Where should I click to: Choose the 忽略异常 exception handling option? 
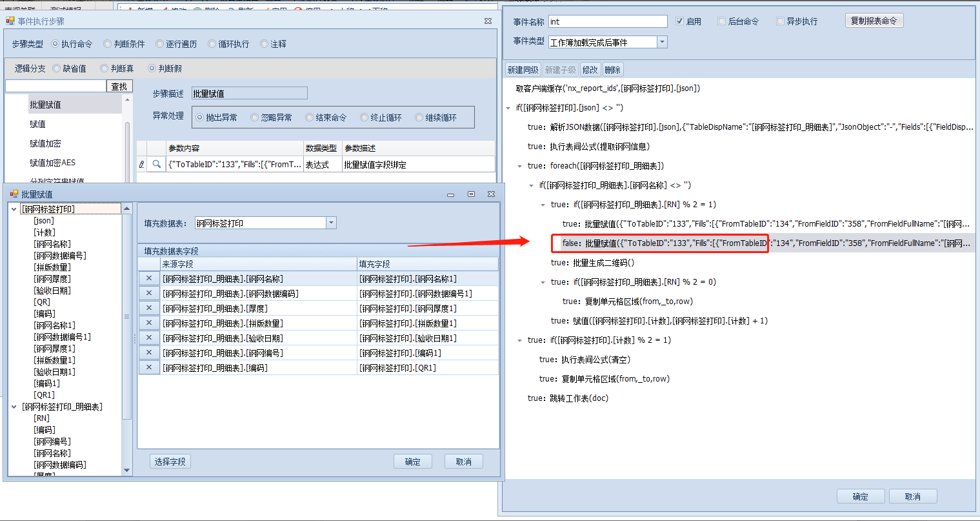click(255, 117)
